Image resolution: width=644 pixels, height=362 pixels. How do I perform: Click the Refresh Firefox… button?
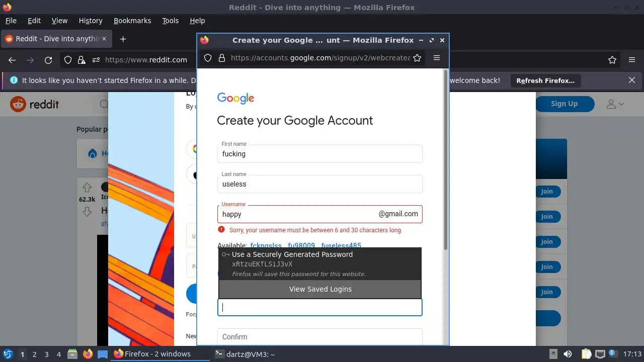pos(545,80)
